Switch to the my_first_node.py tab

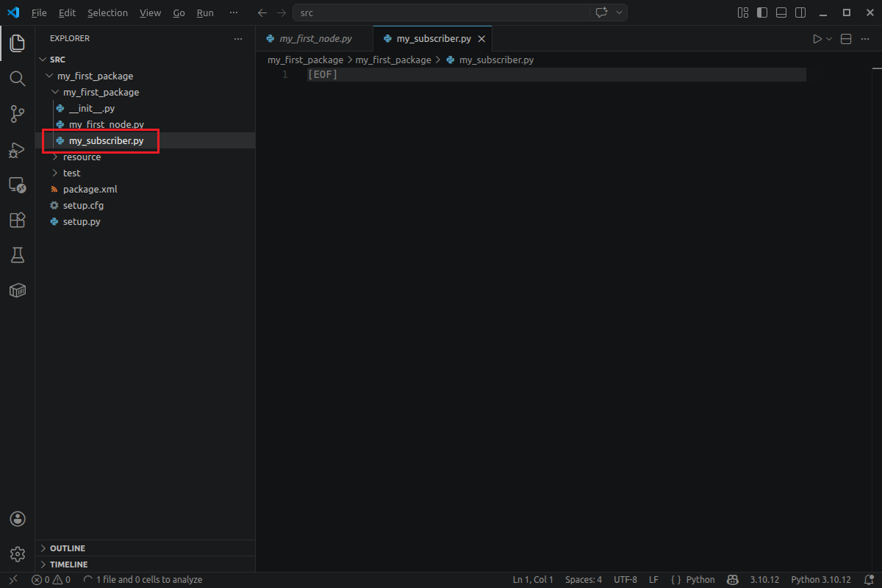[x=315, y=39]
